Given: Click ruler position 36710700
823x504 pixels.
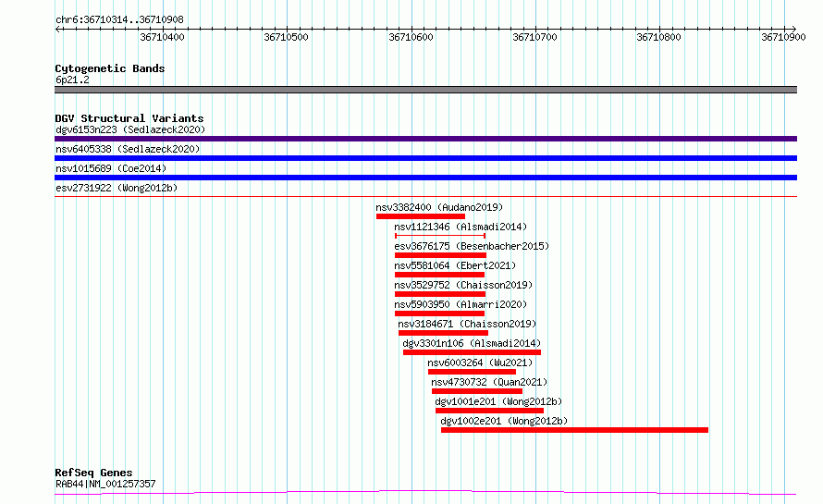Looking at the screenshot, I should [534, 37].
